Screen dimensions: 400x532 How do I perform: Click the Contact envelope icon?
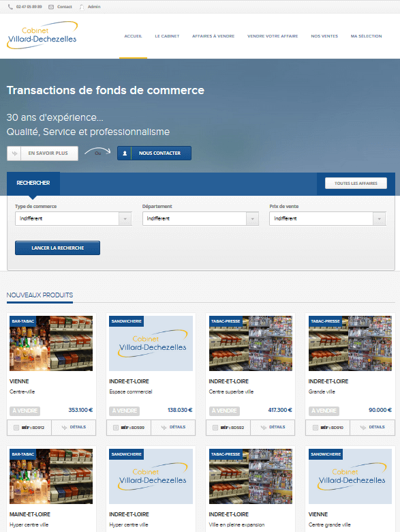pos(51,7)
